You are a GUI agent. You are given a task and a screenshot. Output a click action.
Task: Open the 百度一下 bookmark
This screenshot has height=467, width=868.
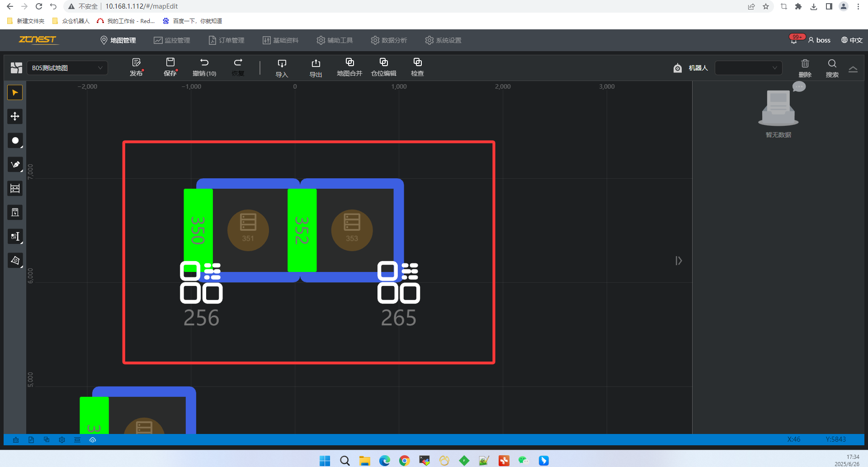193,21
